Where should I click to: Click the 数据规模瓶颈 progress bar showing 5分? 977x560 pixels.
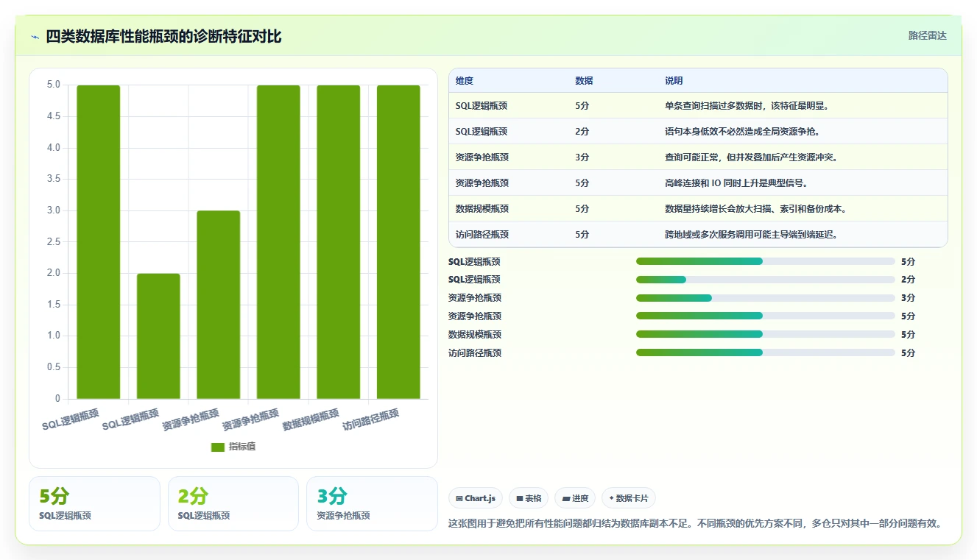(766, 334)
